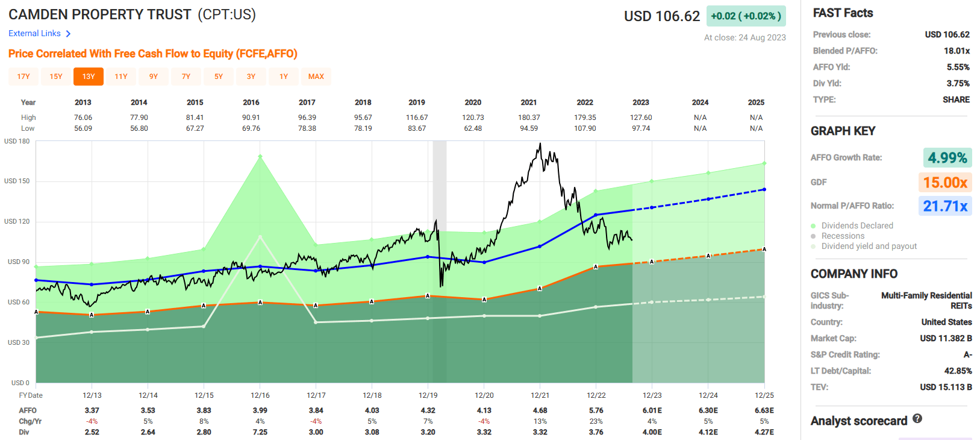
Task: Click the 2020 Low value 62.48
Action: 473,128
